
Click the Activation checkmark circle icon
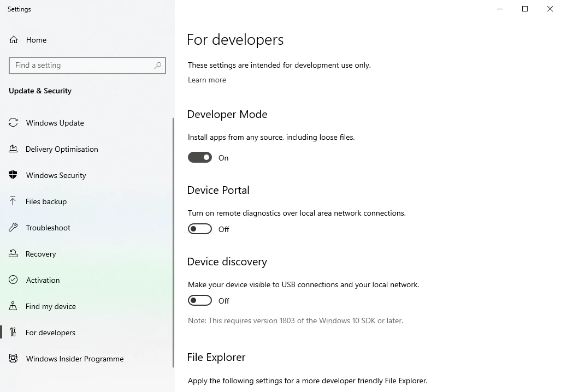tap(13, 280)
